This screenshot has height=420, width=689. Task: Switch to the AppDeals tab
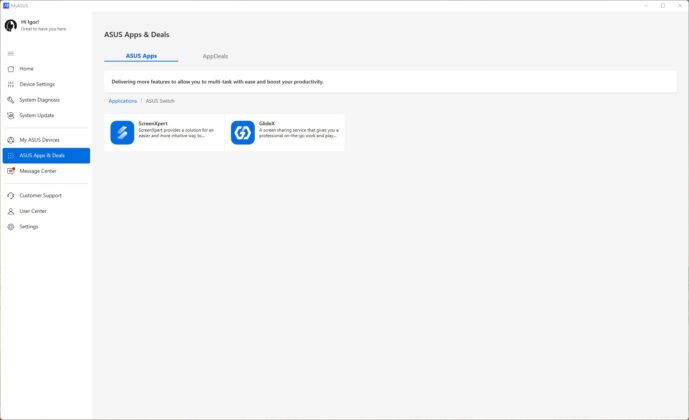coord(215,56)
